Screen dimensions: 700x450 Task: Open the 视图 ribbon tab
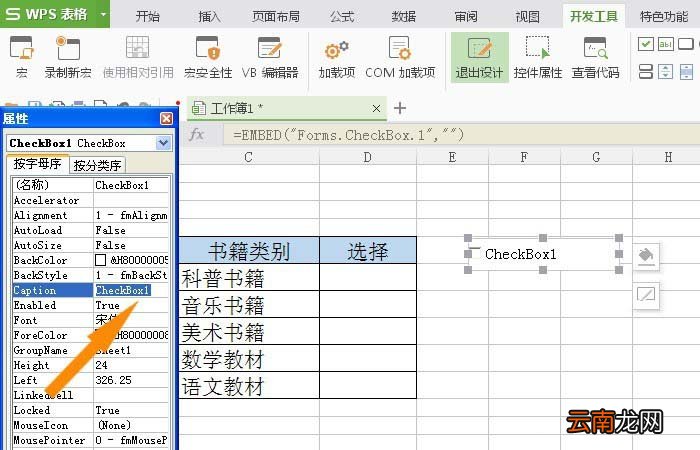point(527,17)
